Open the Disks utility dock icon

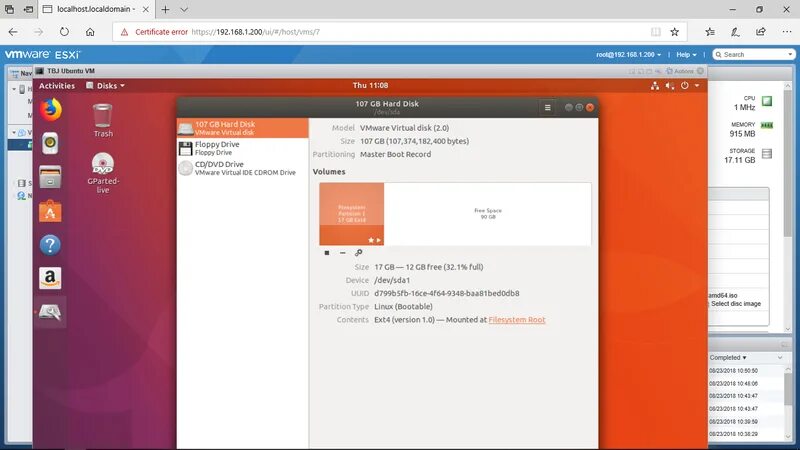[50, 312]
